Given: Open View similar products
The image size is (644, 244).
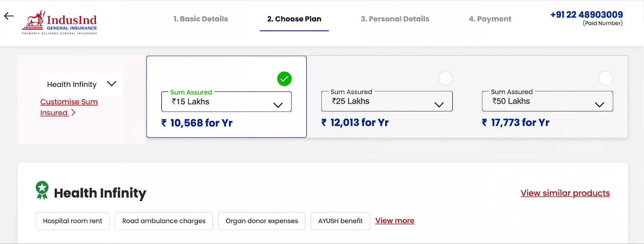Looking at the screenshot, I should tap(565, 193).
